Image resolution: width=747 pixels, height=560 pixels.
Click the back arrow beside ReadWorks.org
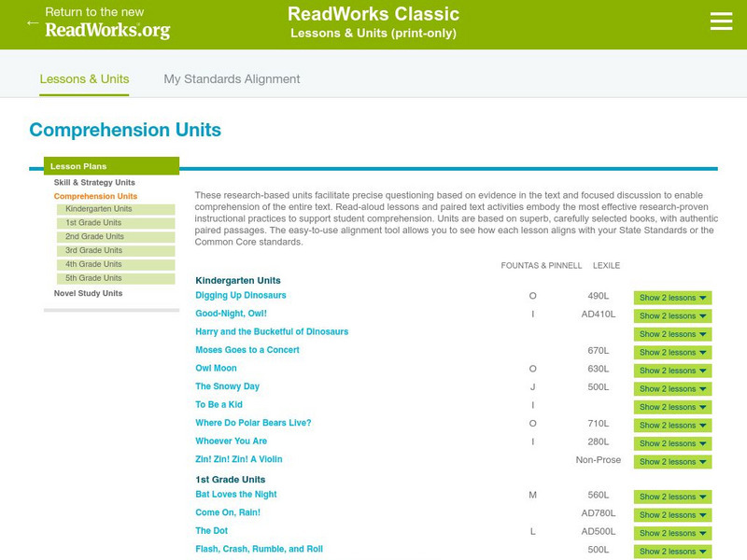pos(33,22)
